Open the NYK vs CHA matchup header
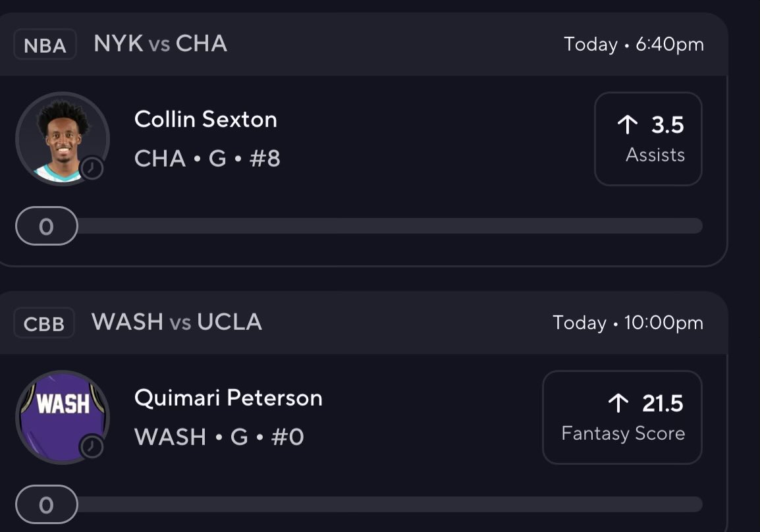The image size is (760, 532). [161, 44]
